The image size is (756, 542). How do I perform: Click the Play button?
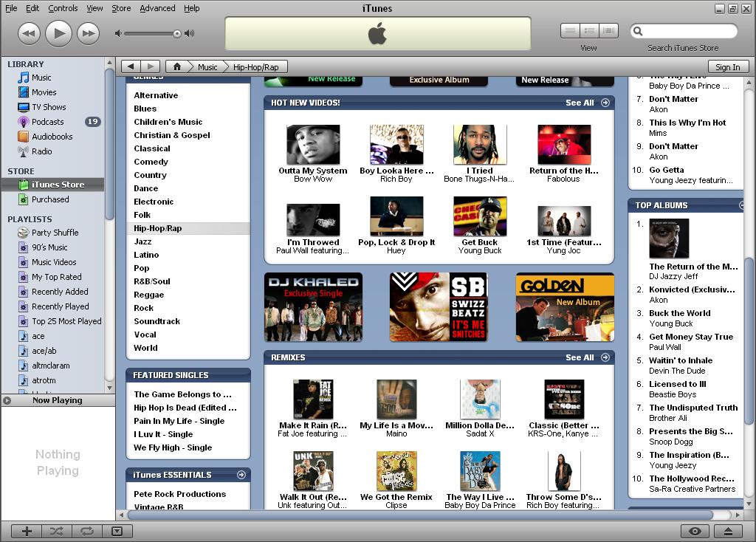pyautogui.click(x=58, y=33)
